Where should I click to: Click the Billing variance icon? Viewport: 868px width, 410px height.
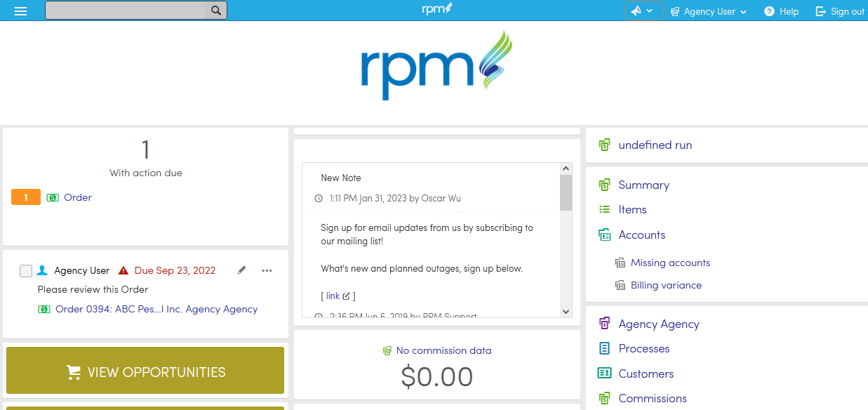point(620,285)
